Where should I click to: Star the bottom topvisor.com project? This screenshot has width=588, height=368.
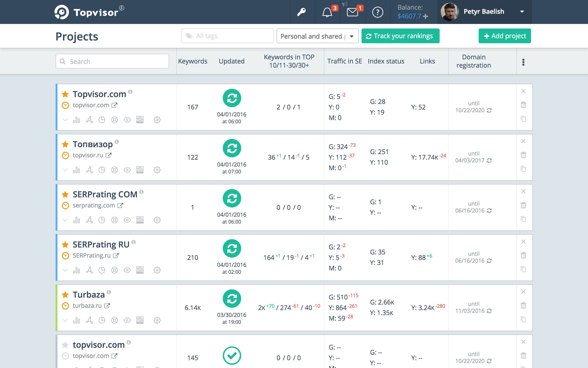click(x=65, y=344)
